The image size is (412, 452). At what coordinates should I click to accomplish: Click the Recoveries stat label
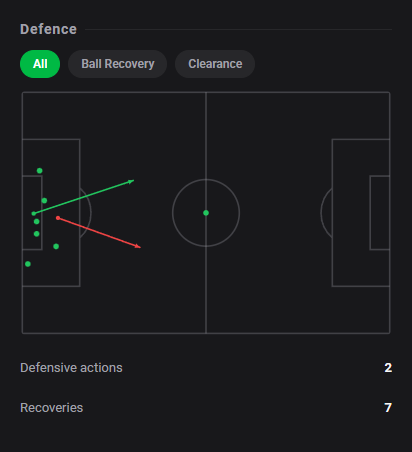coord(52,408)
